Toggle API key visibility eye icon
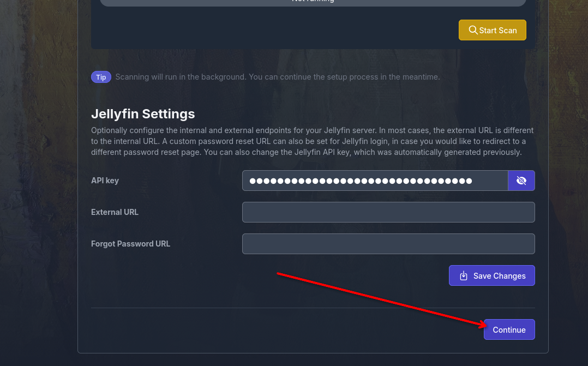Viewport: 588px width, 366px height. (x=521, y=181)
